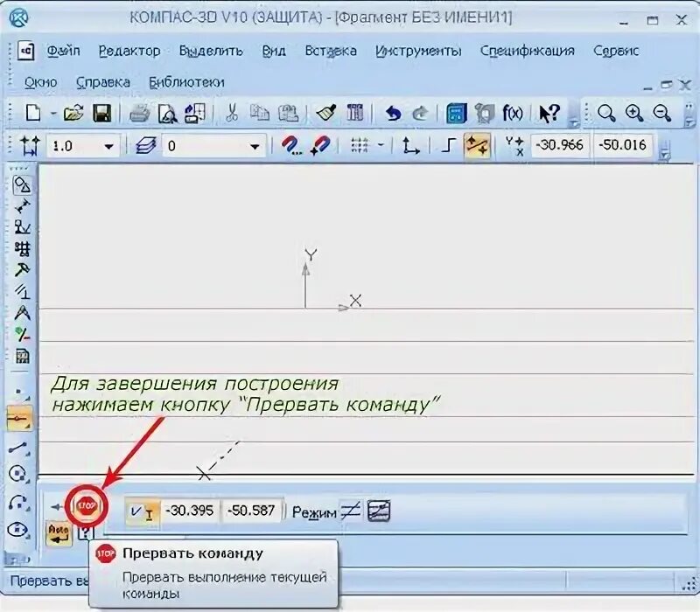Toggle the point lock checkmark button
The image size is (700, 612).
pos(142,511)
